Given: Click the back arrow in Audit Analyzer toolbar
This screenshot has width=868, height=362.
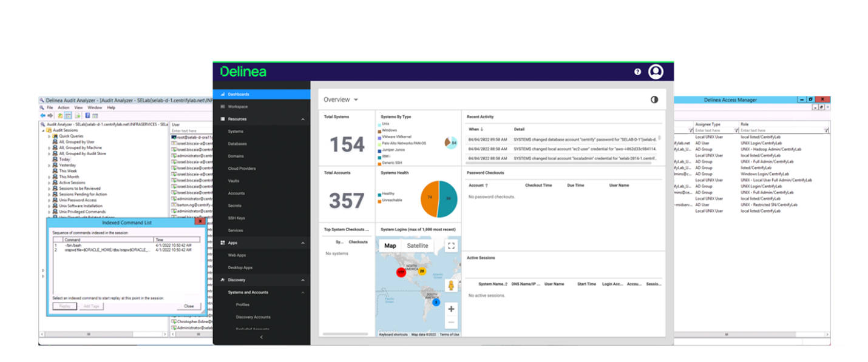Looking at the screenshot, I should click(42, 115).
